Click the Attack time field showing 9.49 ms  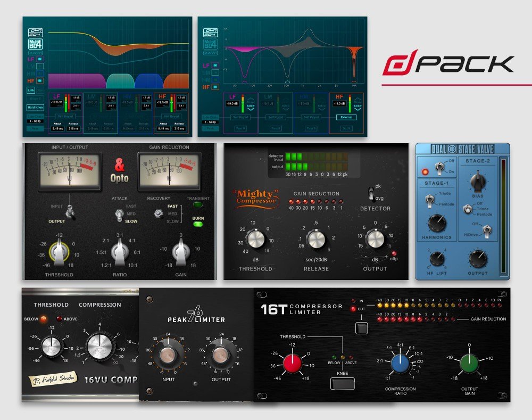[57, 128]
